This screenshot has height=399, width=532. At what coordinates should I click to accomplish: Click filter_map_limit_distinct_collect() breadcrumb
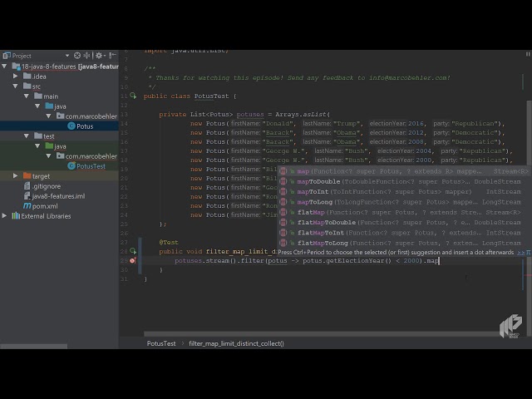coord(236,343)
